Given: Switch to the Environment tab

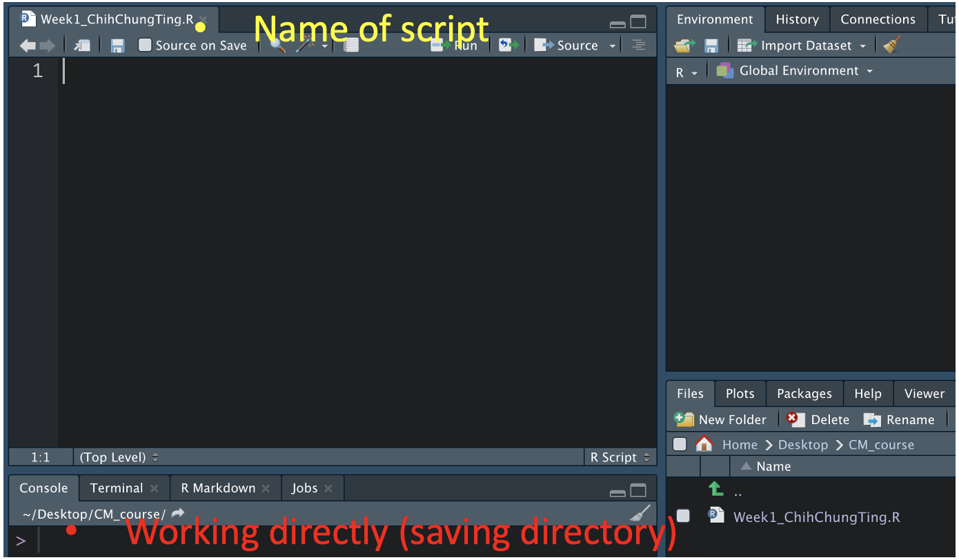Looking at the screenshot, I should click(x=715, y=19).
